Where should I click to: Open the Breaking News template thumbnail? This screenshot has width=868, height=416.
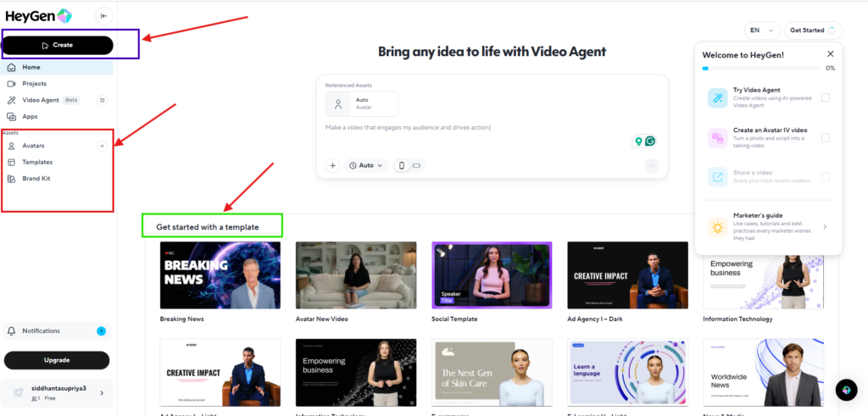[220, 275]
